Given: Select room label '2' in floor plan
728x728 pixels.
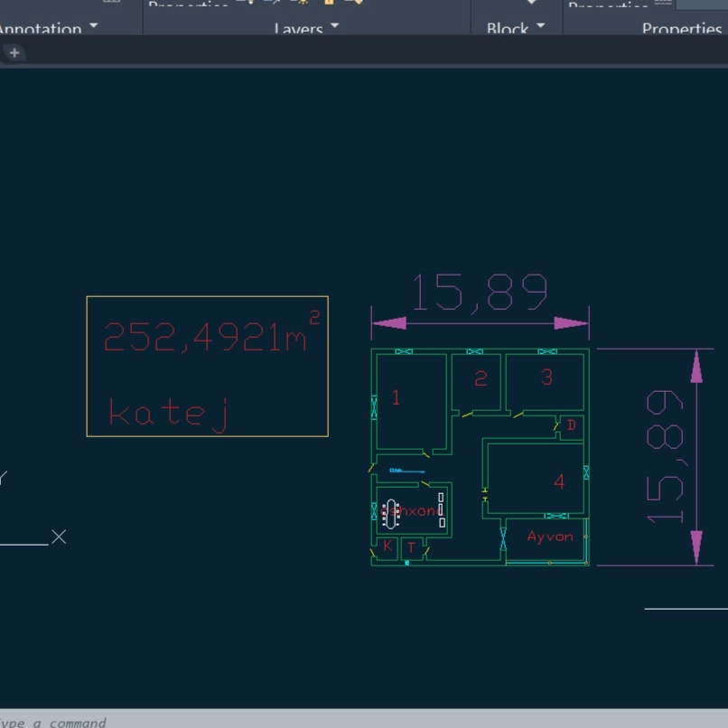Looking at the screenshot, I should click(x=481, y=379).
